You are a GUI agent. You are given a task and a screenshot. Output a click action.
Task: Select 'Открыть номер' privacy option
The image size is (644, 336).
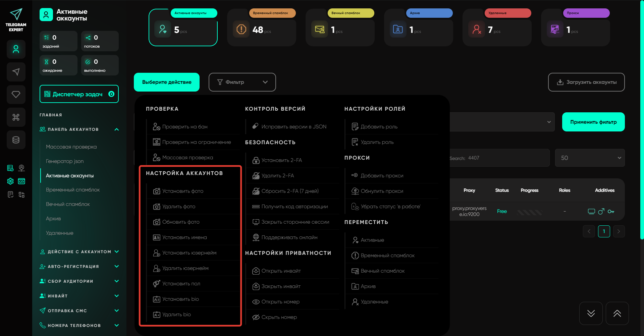coord(280,302)
